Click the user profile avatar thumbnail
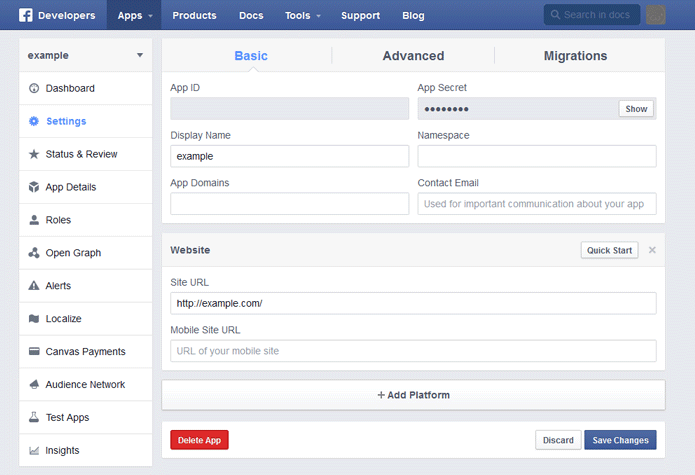Screen dimensions: 695x475 (x=656, y=15)
